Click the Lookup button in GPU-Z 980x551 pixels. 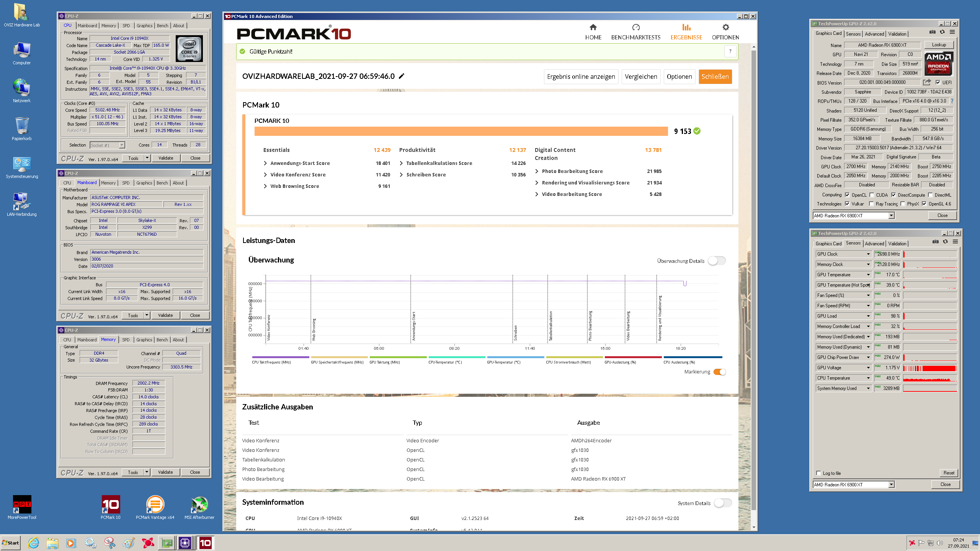click(x=939, y=45)
